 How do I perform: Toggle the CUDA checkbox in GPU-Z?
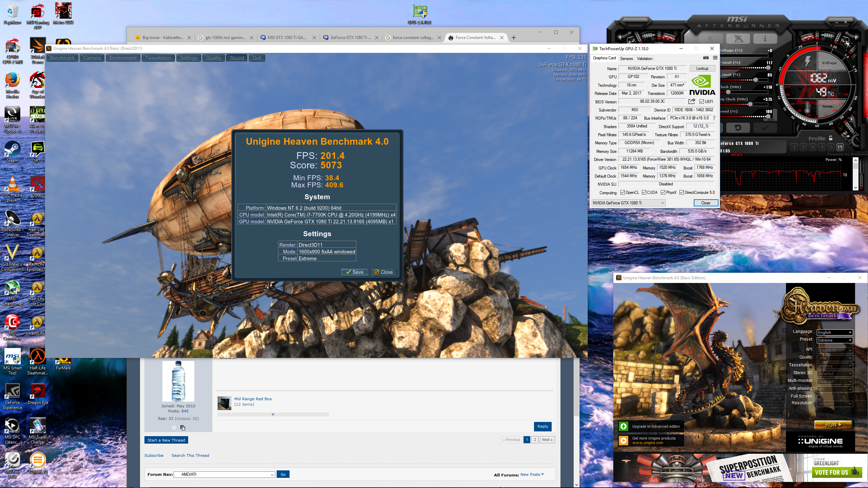[644, 192]
